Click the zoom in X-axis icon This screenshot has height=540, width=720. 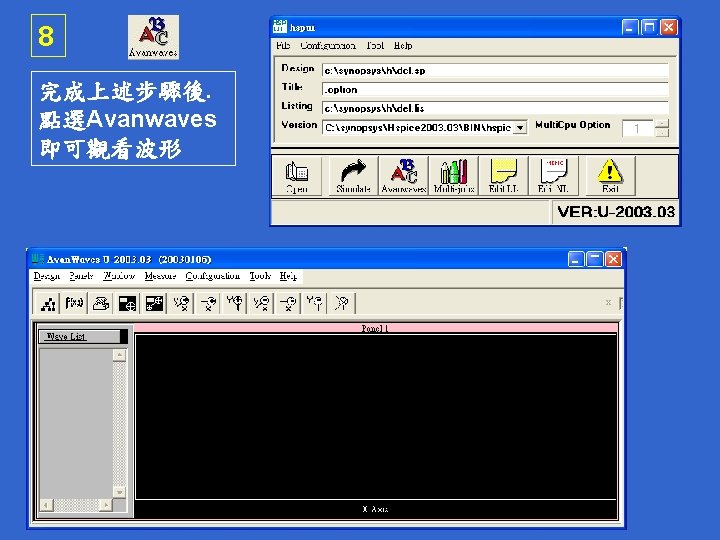tap(208, 303)
